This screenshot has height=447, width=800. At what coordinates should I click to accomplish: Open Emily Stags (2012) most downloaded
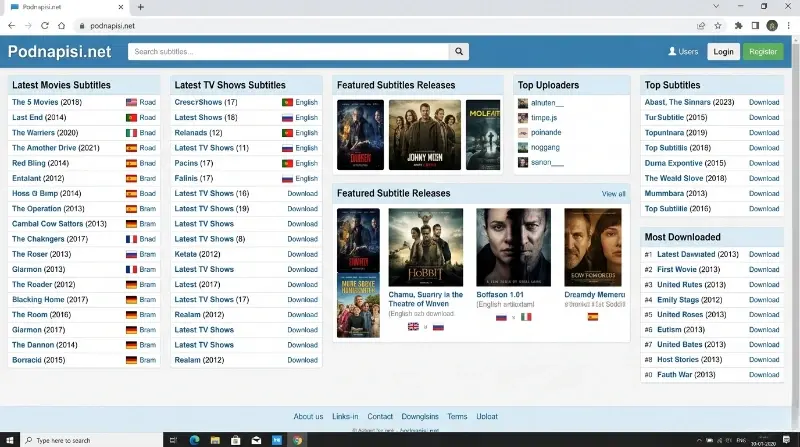pyautogui.click(x=689, y=300)
